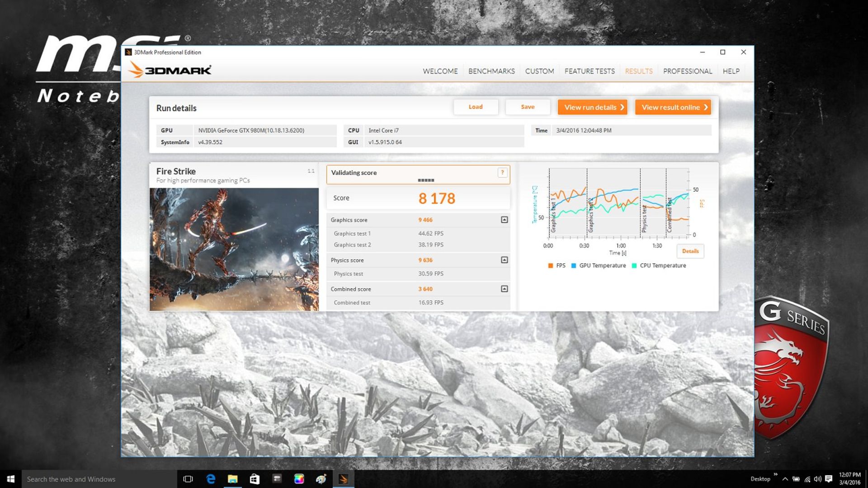The image size is (868, 488).
Task: Open the volume speaker tray icon
Action: (817, 479)
